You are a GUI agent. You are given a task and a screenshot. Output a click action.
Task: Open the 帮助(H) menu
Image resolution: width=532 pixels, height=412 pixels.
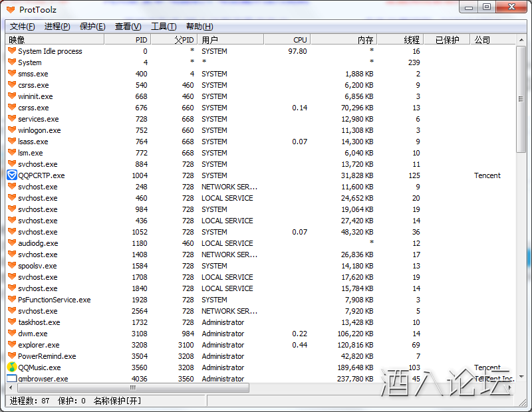coord(199,27)
